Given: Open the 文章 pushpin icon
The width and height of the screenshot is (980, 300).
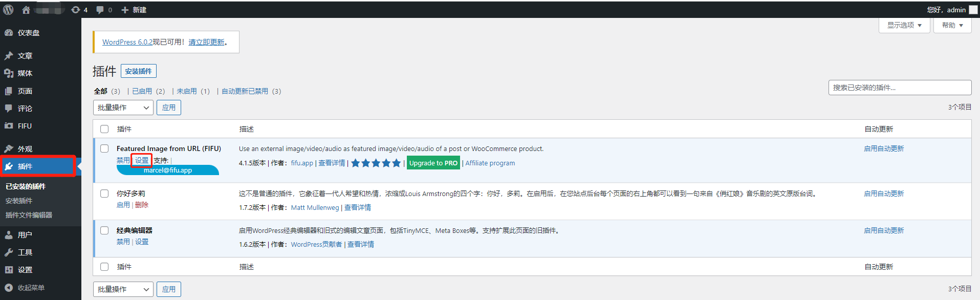Looking at the screenshot, I should click(9, 55).
